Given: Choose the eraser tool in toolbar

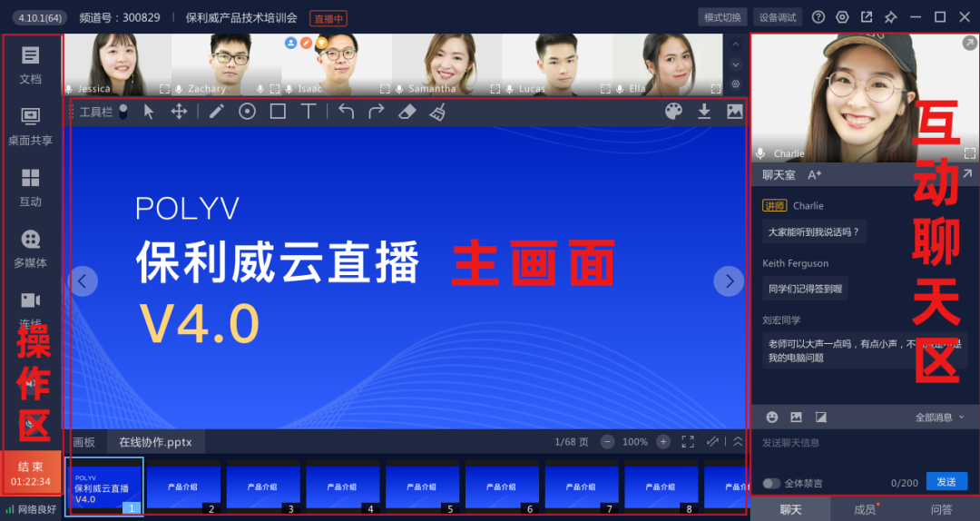Looking at the screenshot, I should click(x=407, y=111).
